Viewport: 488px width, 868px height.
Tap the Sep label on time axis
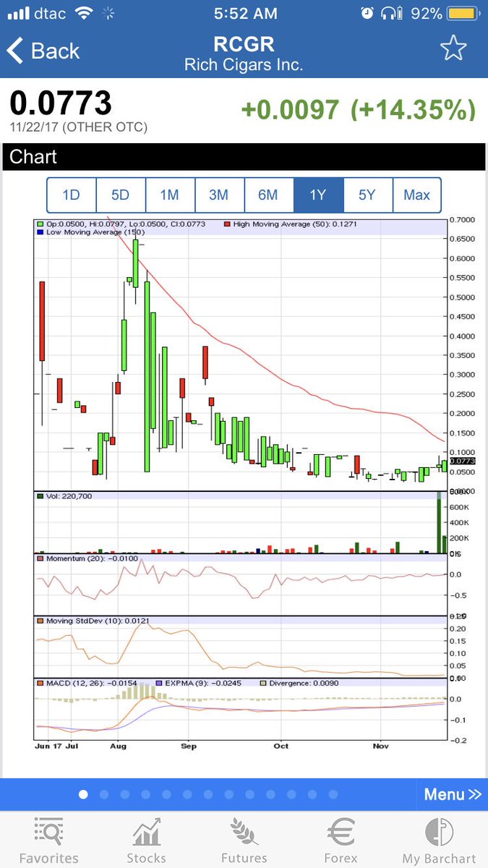[189, 745]
